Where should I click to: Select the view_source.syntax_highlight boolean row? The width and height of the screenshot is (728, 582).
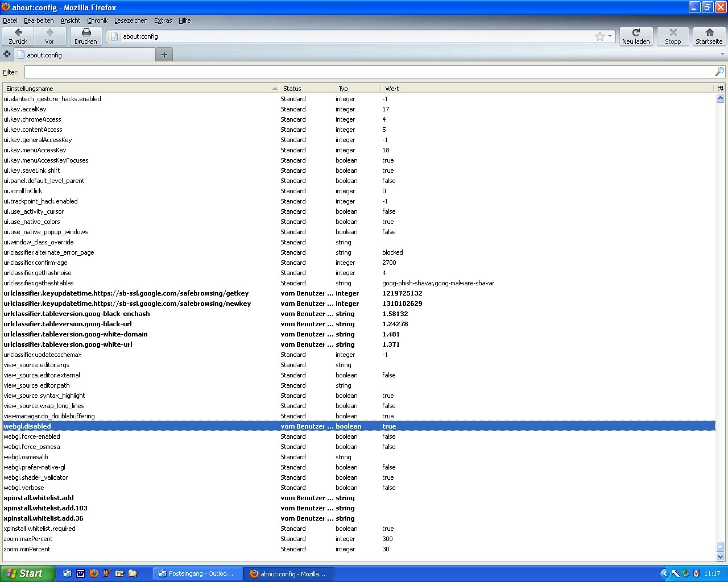pyautogui.click(x=44, y=396)
